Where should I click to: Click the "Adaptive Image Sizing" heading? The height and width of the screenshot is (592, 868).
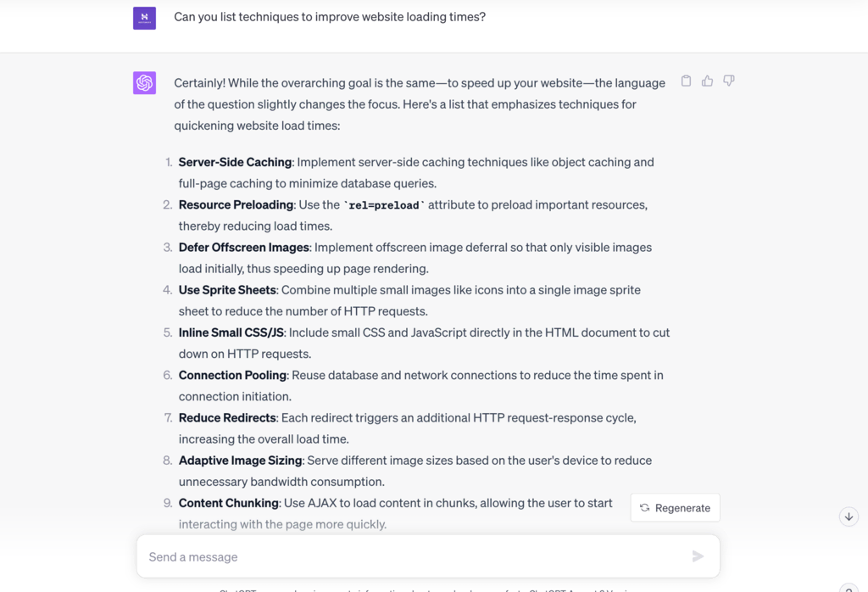tap(240, 461)
